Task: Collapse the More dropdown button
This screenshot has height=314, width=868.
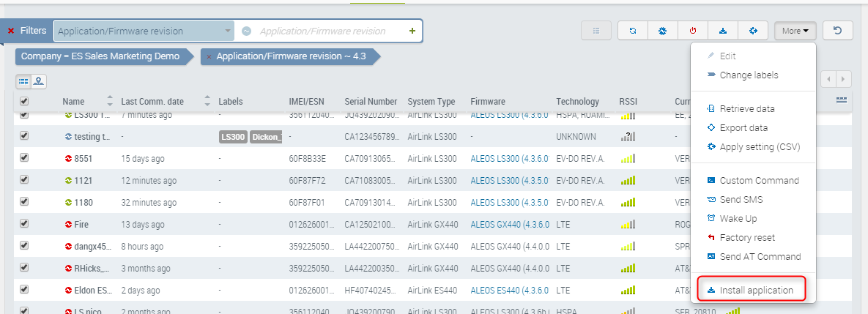Action: [x=795, y=31]
